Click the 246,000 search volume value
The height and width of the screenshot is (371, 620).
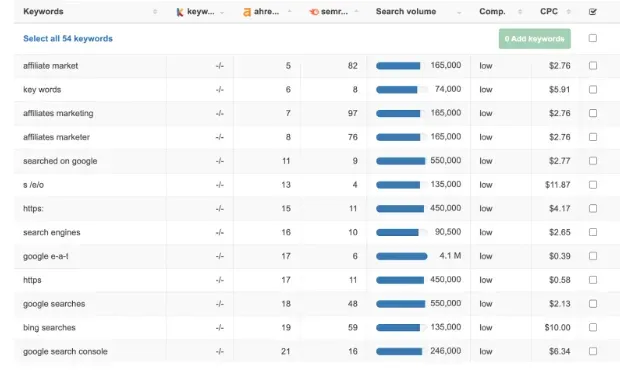click(446, 351)
